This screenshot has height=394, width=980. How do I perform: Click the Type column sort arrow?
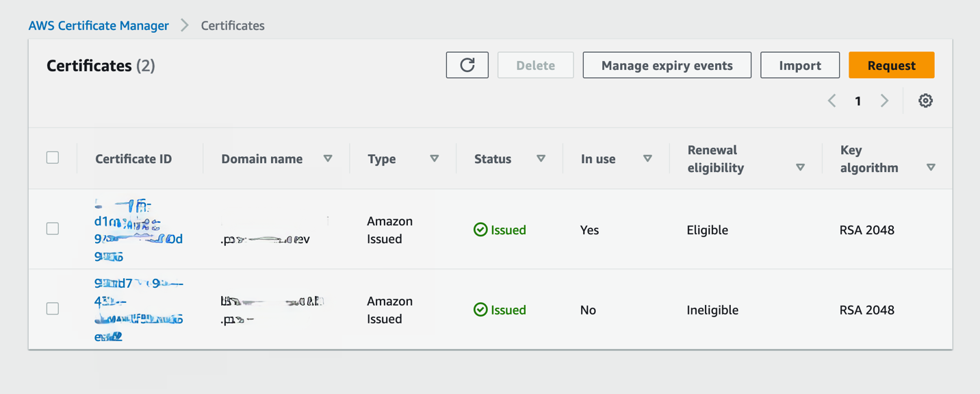click(435, 158)
